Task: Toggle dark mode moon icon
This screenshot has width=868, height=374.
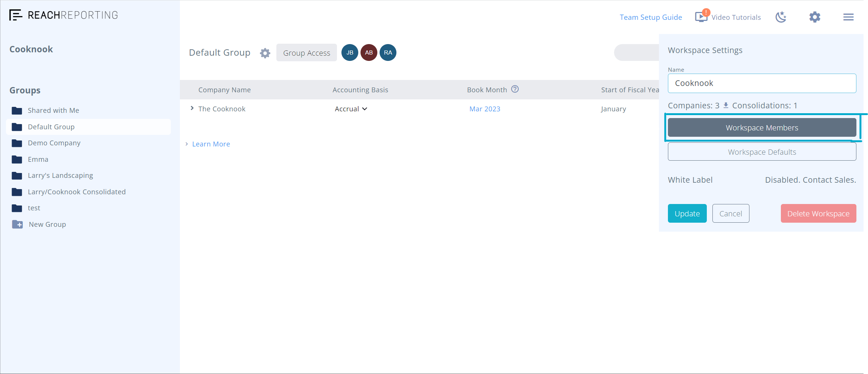Action: 781,17
